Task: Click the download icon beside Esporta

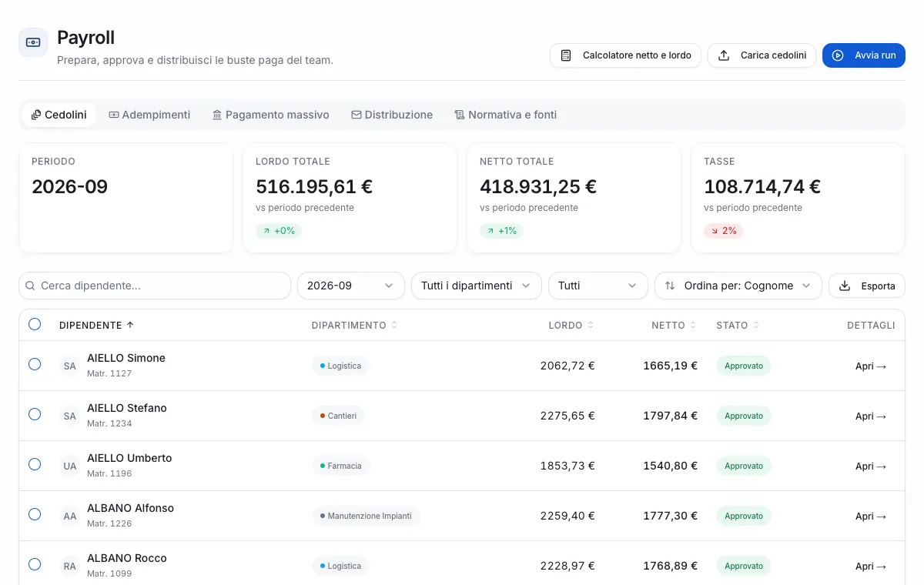Action: (x=845, y=286)
